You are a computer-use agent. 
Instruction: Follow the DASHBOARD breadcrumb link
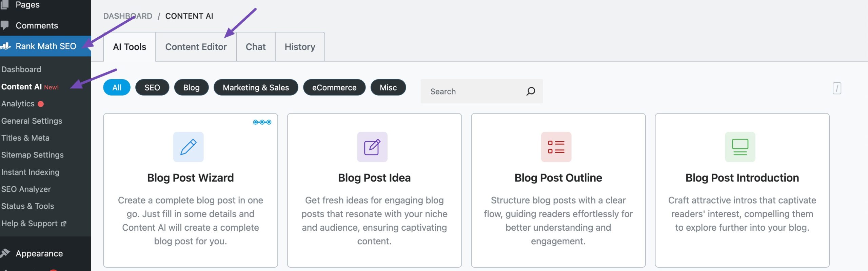(128, 16)
